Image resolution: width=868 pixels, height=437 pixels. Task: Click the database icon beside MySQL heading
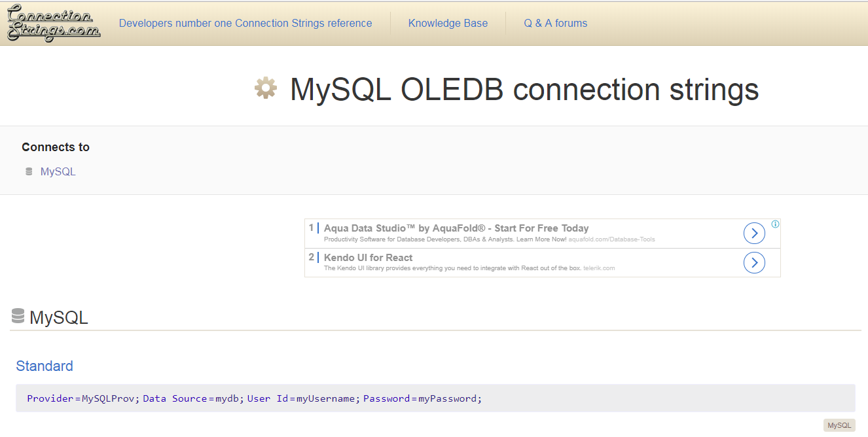pos(18,317)
